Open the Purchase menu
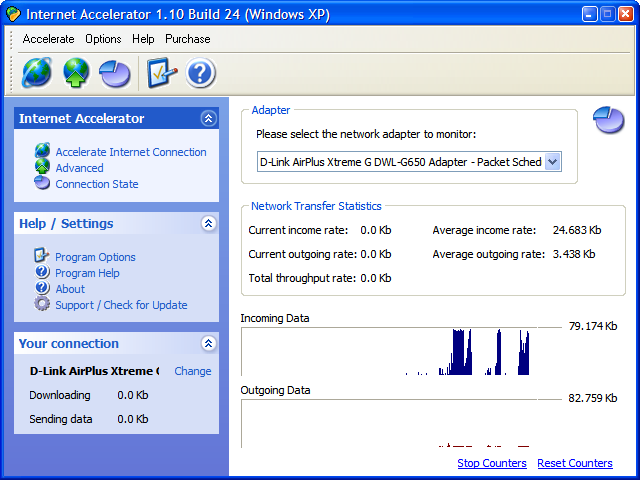The width and height of the screenshot is (640, 480). tap(188, 39)
